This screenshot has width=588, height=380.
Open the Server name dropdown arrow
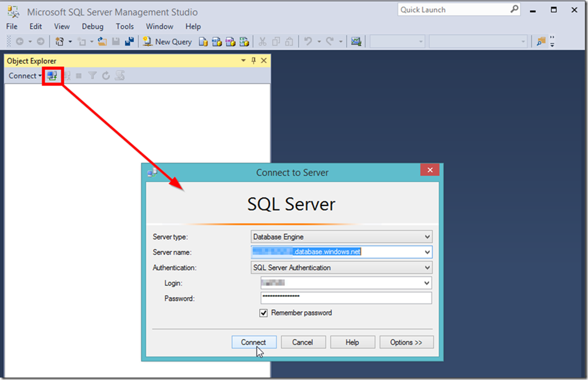tap(427, 252)
